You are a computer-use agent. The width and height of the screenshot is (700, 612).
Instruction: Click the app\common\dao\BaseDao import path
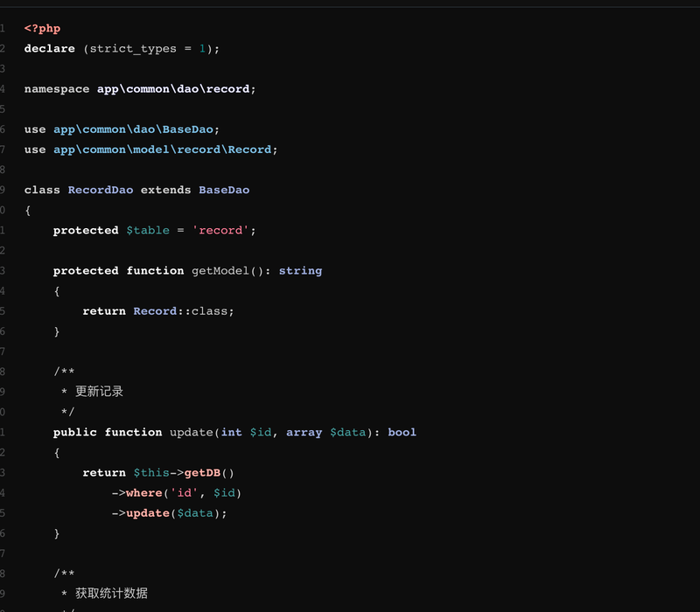(x=133, y=129)
